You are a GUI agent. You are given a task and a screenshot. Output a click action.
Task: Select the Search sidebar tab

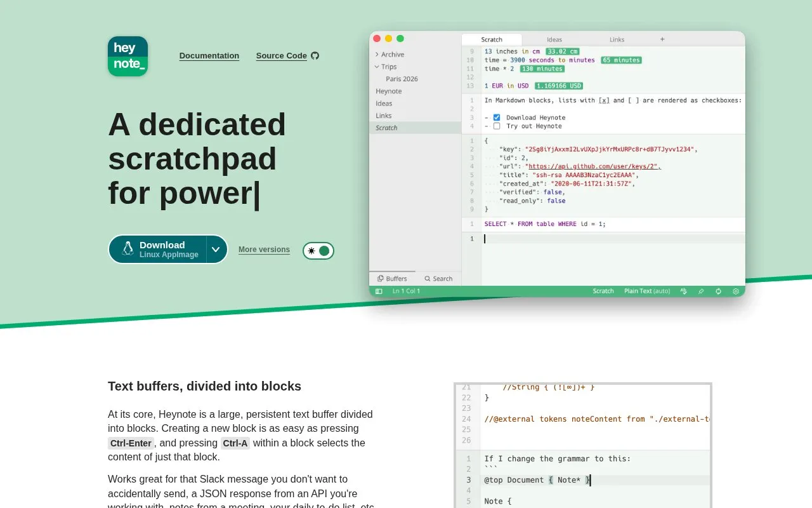pos(438,278)
